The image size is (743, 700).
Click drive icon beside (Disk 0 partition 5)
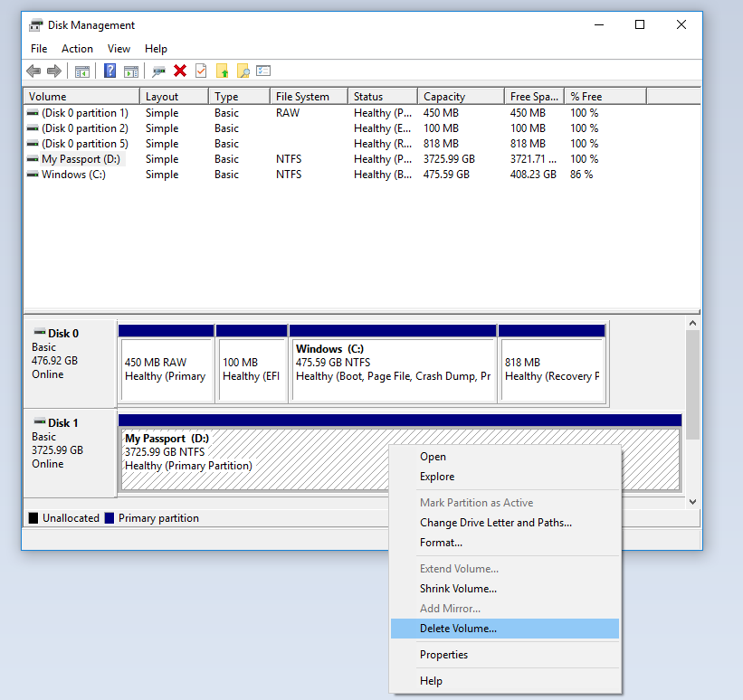33,144
